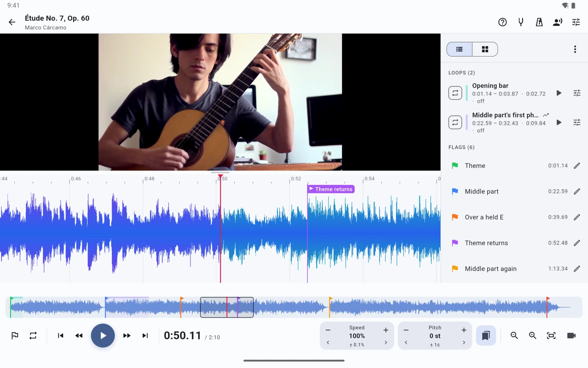Switch to list view of loops
This screenshot has width=588, height=368.
coord(459,49)
